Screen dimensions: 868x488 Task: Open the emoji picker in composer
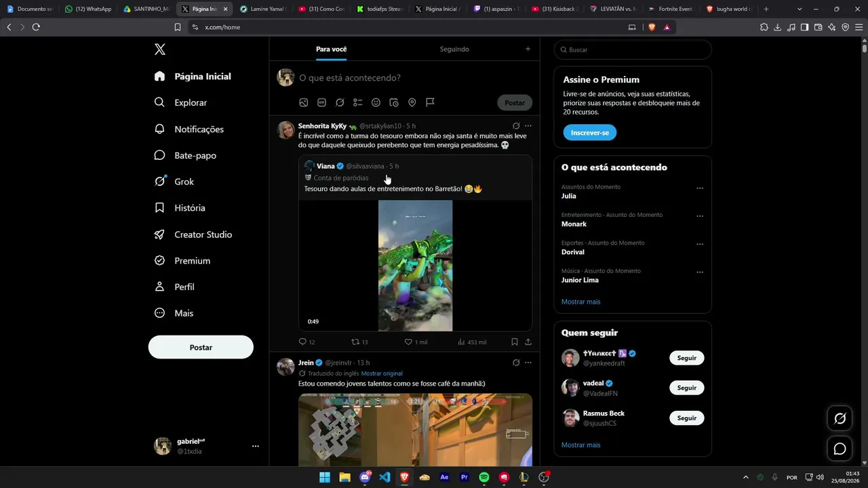[376, 102]
